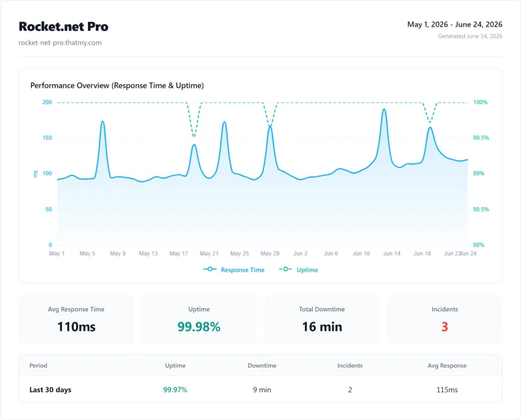Click the Avg Response Time 110ms card
Screen dimensions: 521x420
pyautogui.click(x=76, y=319)
